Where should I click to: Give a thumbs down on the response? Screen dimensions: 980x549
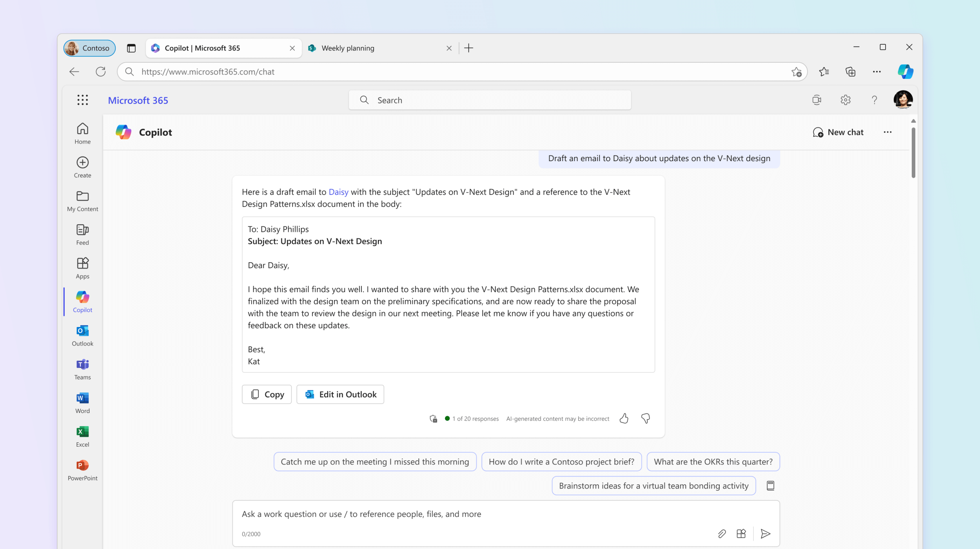(645, 418)
